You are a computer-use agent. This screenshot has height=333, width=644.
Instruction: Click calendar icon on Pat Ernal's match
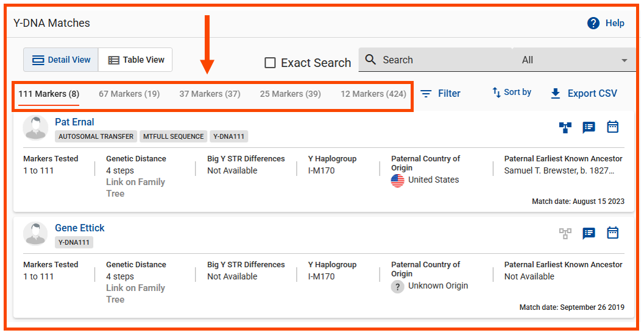pos(612,127)
